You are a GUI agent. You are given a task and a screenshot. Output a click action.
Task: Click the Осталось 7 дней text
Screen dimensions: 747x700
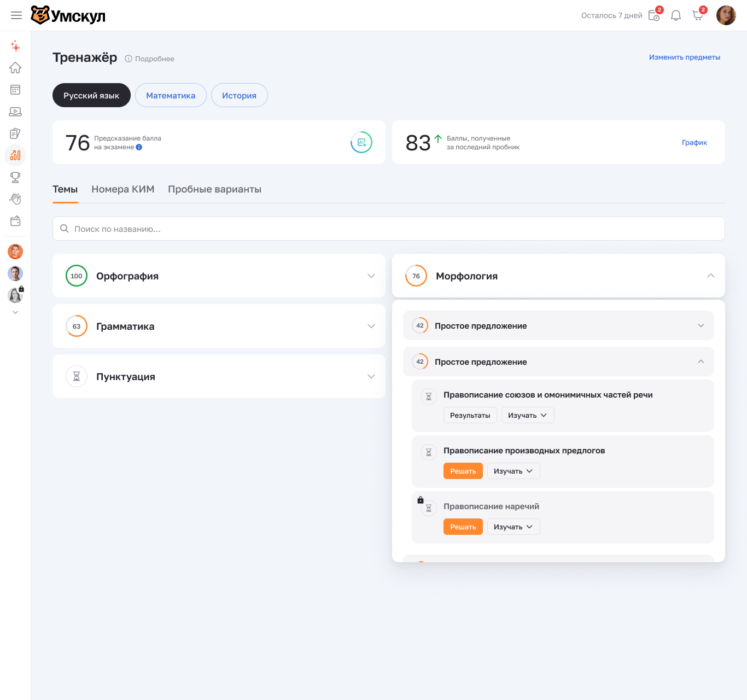612,15
